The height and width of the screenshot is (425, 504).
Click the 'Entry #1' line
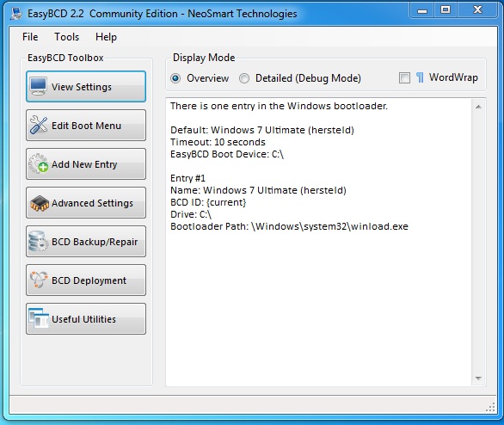point(187,178)
